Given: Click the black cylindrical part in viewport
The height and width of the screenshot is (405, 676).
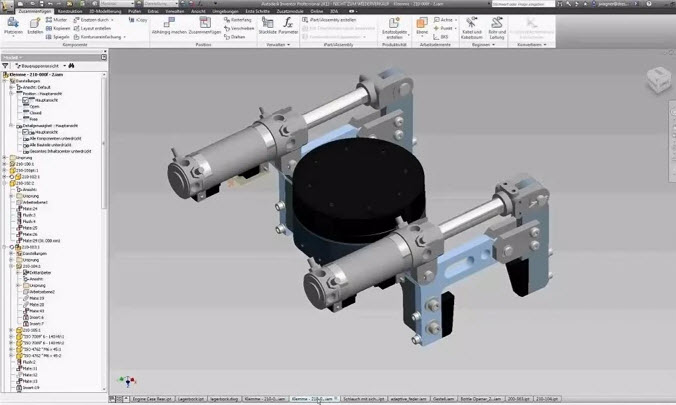Looking at the screenshot, I should pyautogui.click(x=358, y=188).
